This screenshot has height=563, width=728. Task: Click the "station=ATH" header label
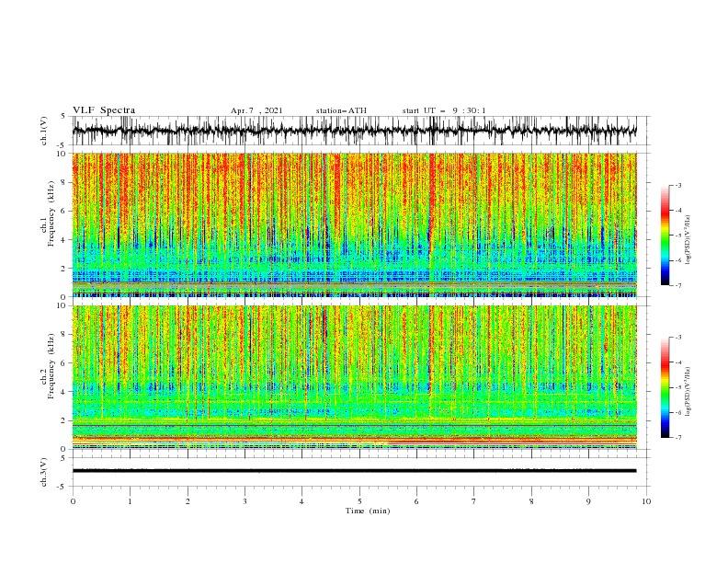pyautogui.click(x=341, y=110)
